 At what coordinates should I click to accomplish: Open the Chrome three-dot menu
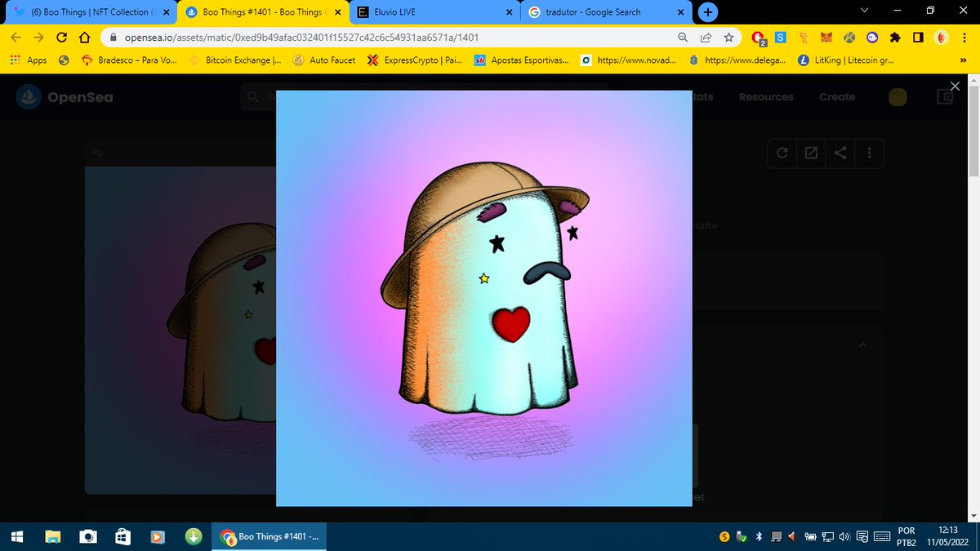[964, 38]
